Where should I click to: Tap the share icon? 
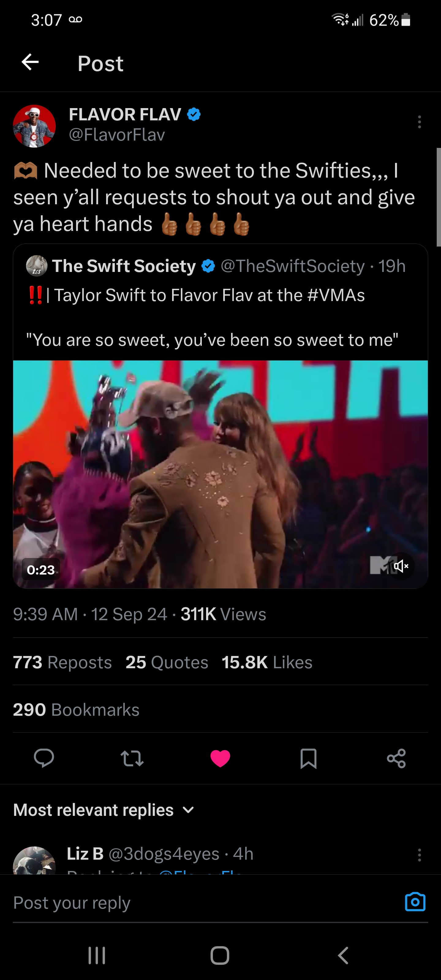[397, 758]
